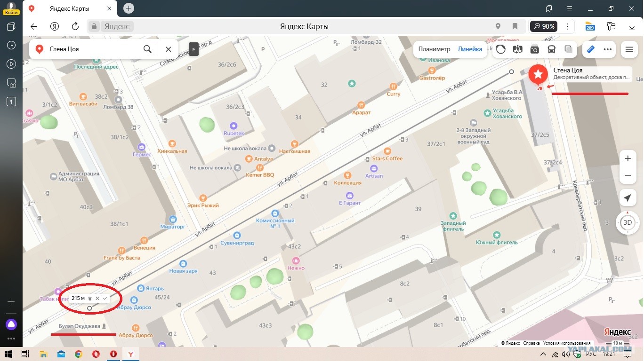Open the browser password key icon
The image size is (644, 363).
point(611,26)
